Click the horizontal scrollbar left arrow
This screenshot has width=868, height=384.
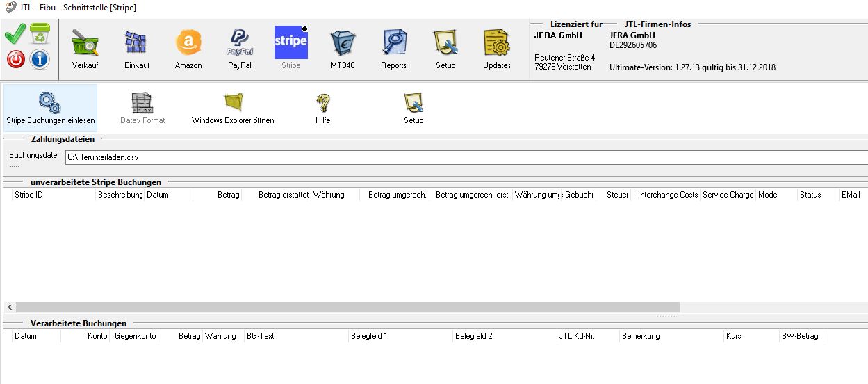[10, 307]
